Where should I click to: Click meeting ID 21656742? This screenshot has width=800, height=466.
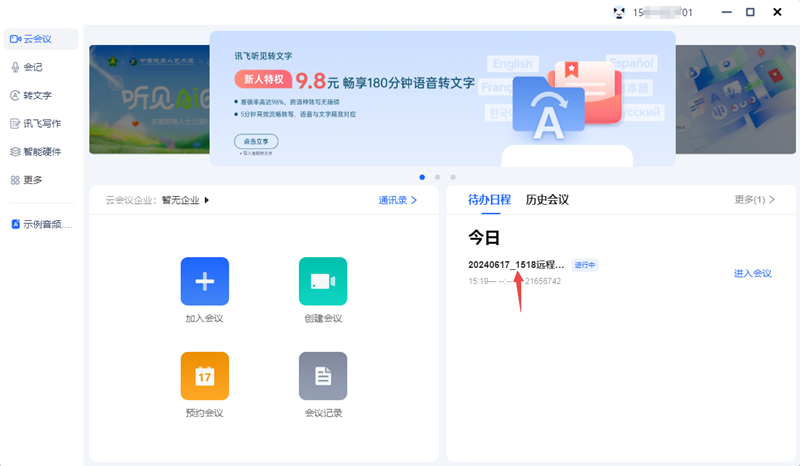(x=543, y=281)
